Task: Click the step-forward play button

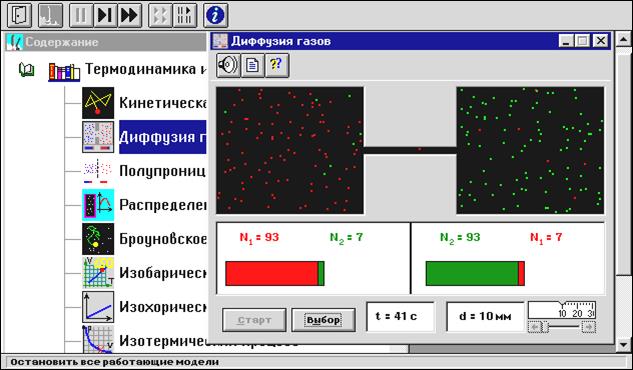Action: [x=105, y=15]
